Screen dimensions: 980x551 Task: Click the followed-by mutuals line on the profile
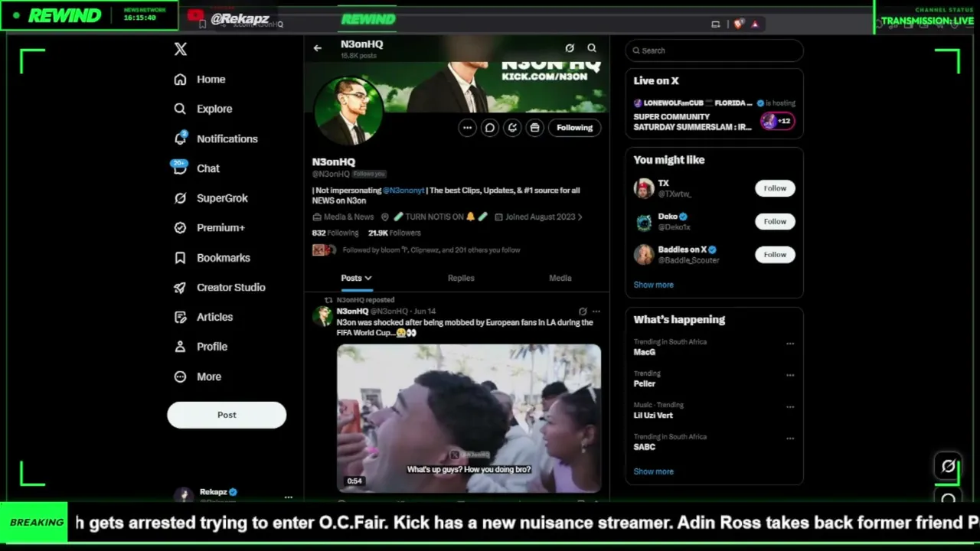pos(431,250)
